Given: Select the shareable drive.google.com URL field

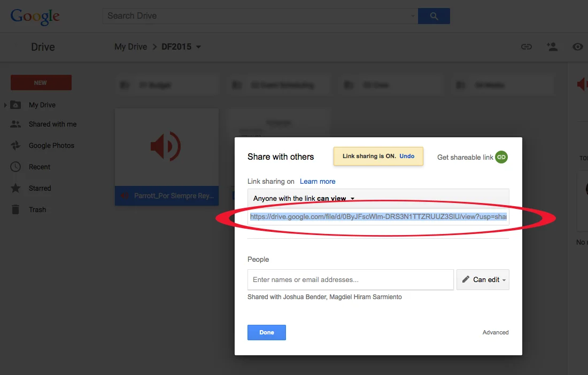Looking at the screenshot, I should click(x=378, y=216).
